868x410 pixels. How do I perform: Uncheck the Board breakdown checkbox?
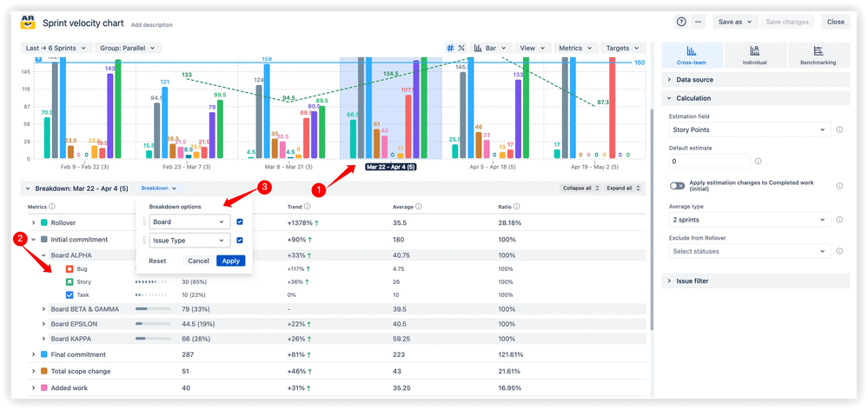click(240, 222)
